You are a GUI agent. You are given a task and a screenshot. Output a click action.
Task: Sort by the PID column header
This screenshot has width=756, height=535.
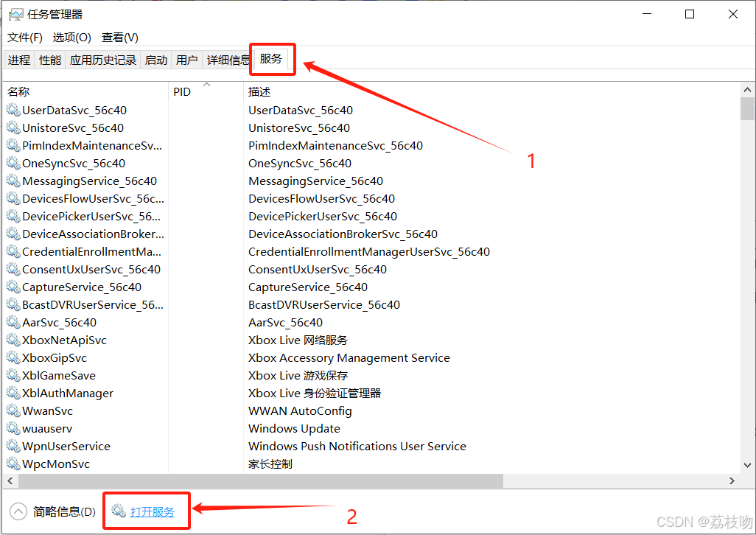pos(206,91)
